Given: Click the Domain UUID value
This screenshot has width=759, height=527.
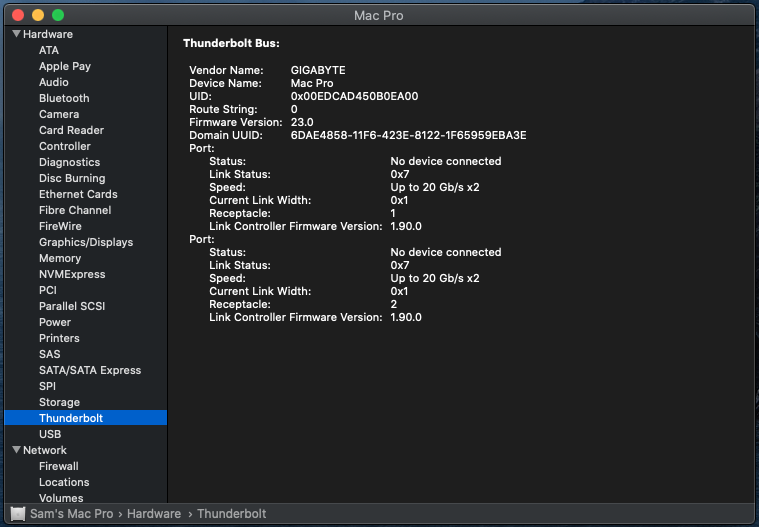Looking at the screenshot, I should tap(409, 136).
